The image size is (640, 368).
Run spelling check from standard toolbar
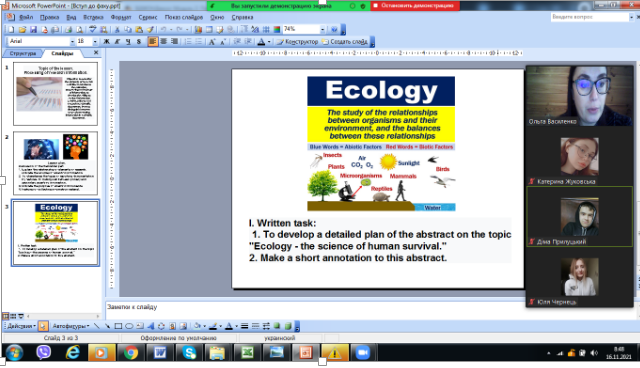(93, 29)
